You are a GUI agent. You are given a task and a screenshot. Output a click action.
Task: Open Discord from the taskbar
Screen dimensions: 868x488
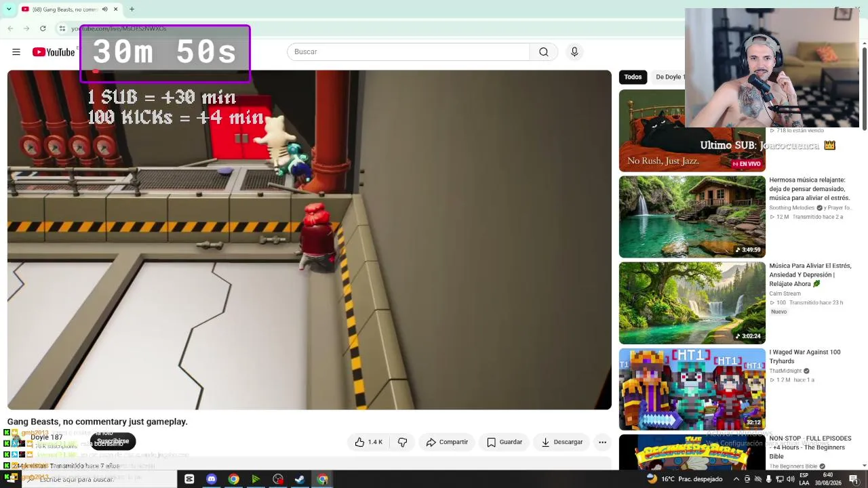(x=212, y=479)
